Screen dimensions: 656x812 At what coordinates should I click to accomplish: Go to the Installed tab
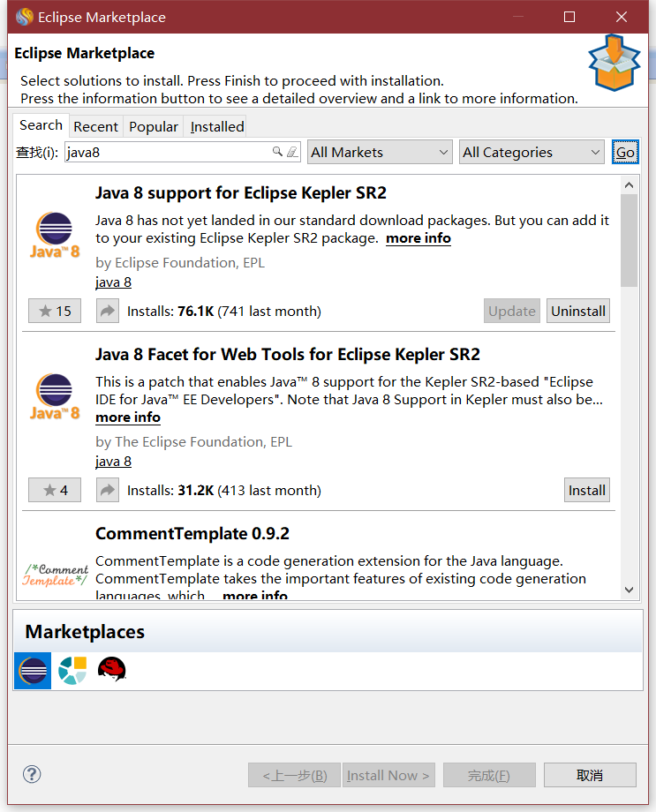pyautogui.click(x=217, y=126)
